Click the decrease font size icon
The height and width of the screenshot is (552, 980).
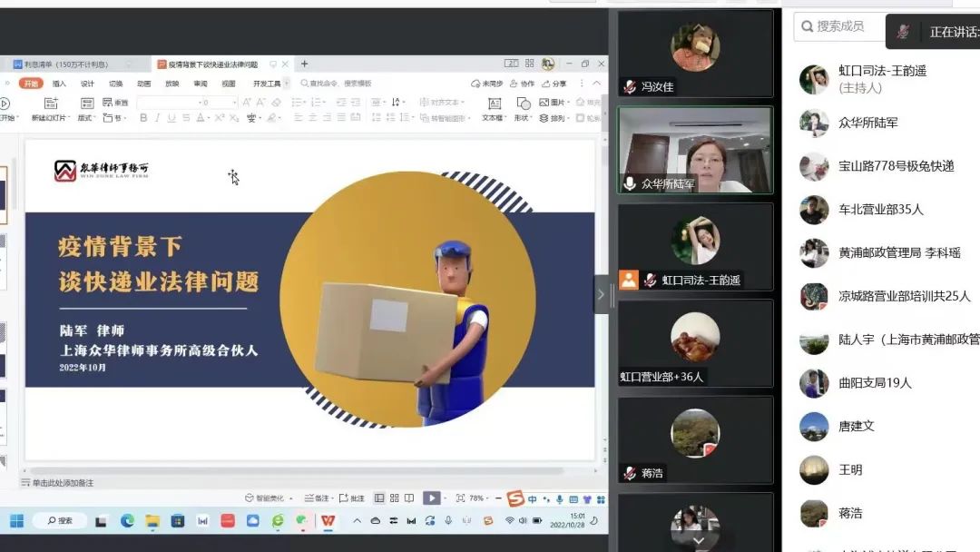click(x=260, y=102)
